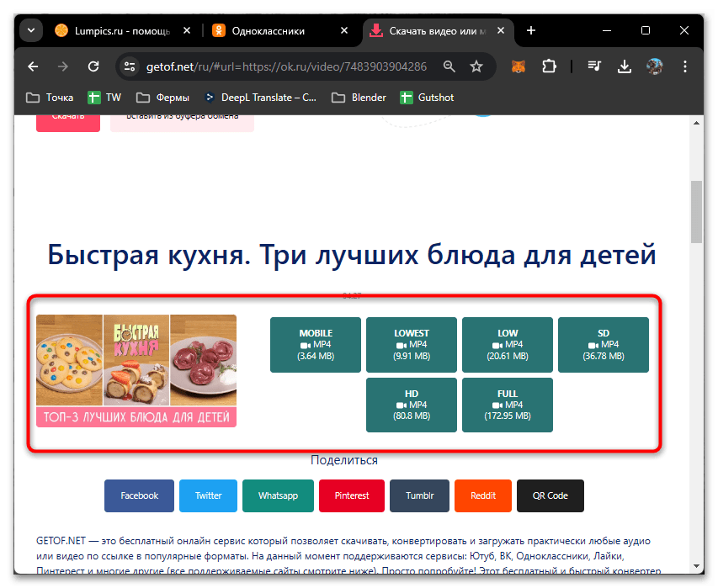Open the MetaMask fox extension
Screen dimensions: 718x588
pyautogui.click(x=518, y=66)
